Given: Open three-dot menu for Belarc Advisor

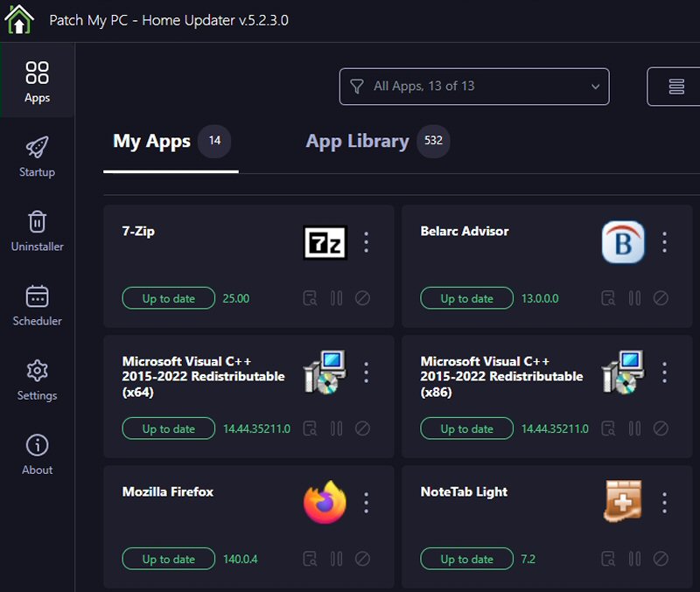Looking at the screenshot, I should pos(664,242).
